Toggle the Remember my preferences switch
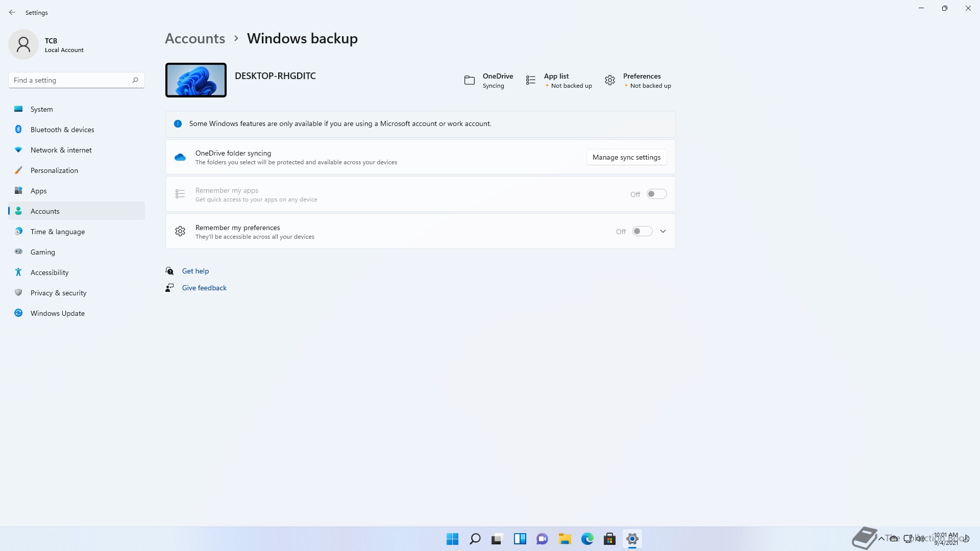Screen dimensions: 980x551 642,231
